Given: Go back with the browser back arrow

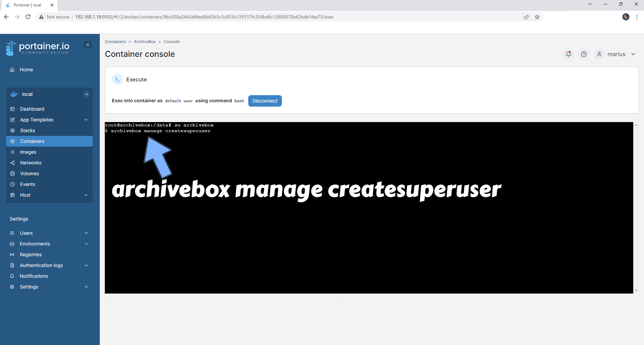Looking at the screenshot, I should (x=6, y=17).
